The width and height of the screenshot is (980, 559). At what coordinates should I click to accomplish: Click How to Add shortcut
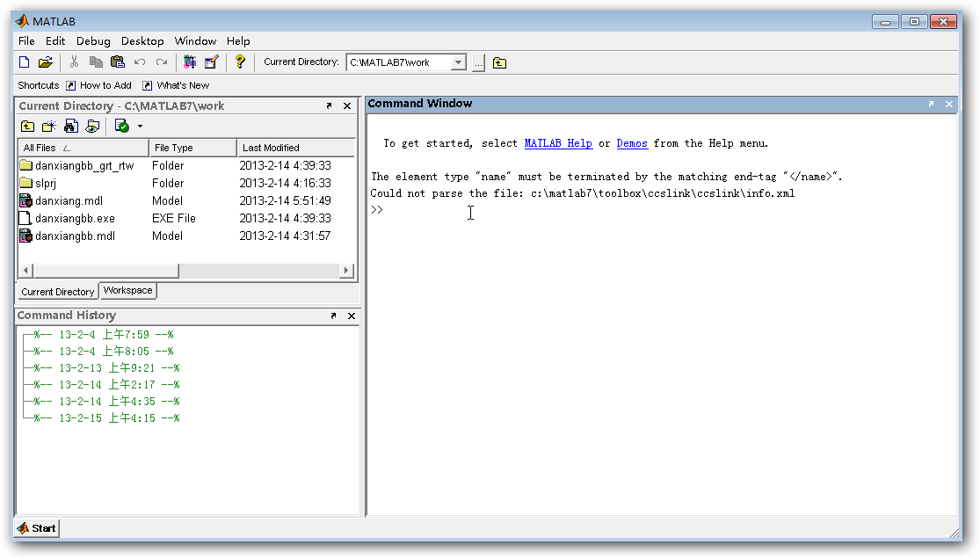(98, 85)
